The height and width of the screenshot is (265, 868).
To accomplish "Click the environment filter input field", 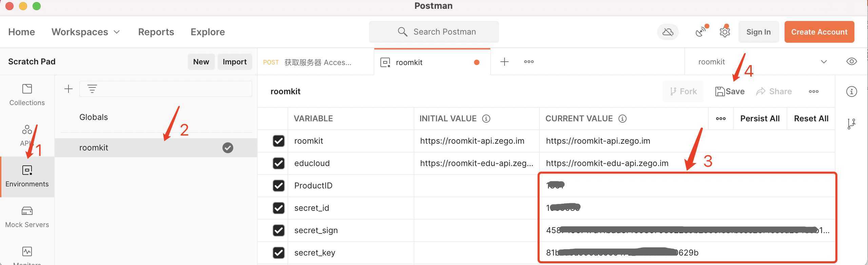I will pyautogui.click(x=166, y=89).
